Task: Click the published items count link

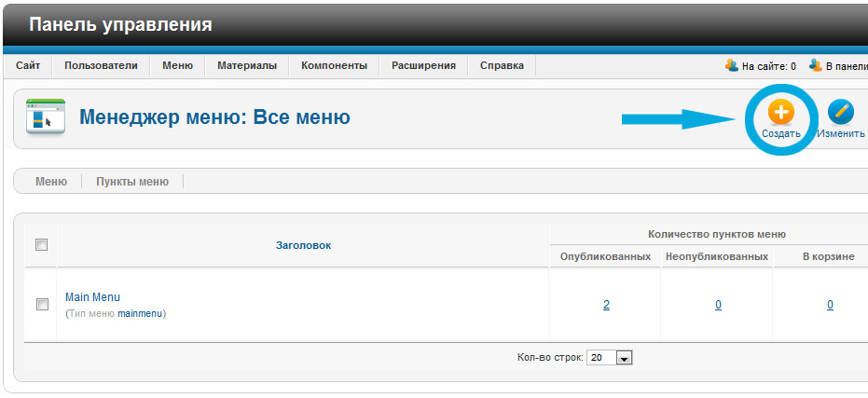Action: pos(606,305)
